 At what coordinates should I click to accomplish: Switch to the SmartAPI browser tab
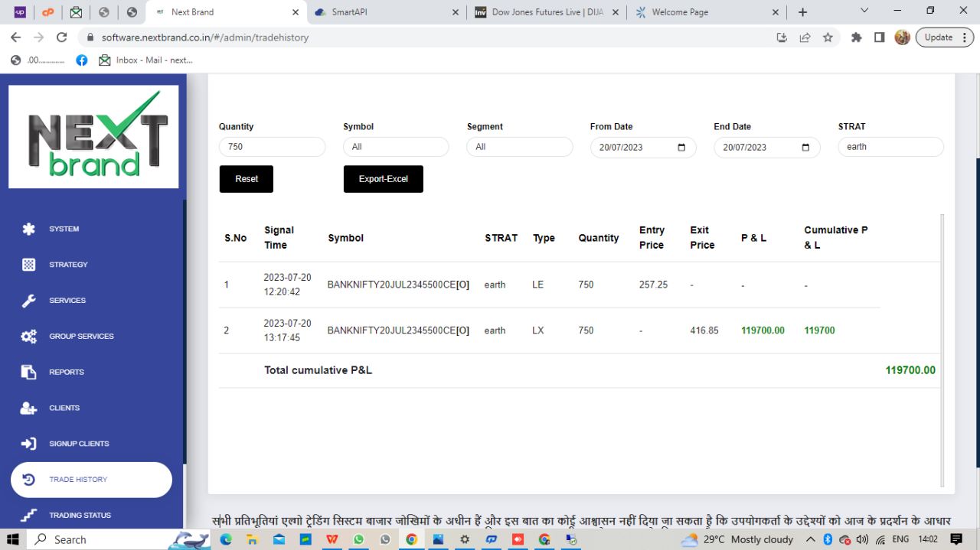[x=387, y=12]
